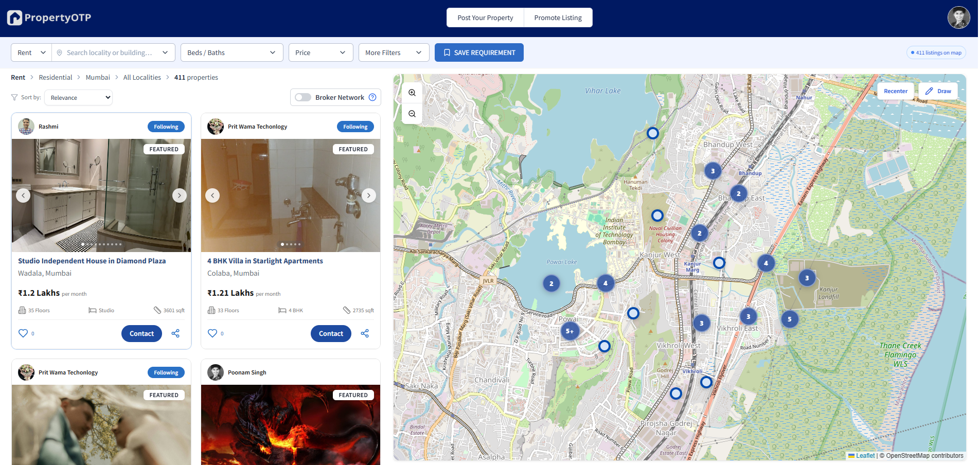Open Poonam Singh's profile avatar
Viewport: 980px width, 465px height.
[216, 372]
